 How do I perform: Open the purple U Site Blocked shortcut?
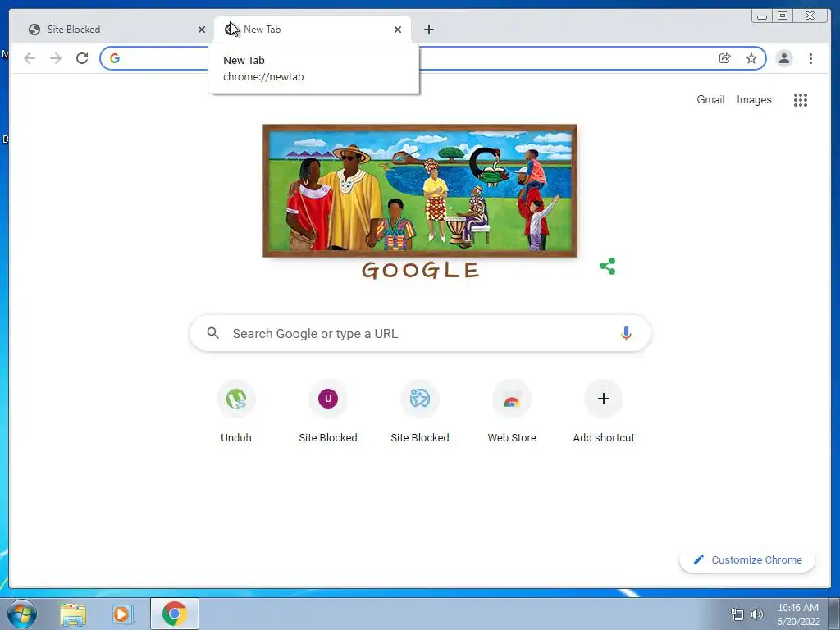click(x=328, y=412)
